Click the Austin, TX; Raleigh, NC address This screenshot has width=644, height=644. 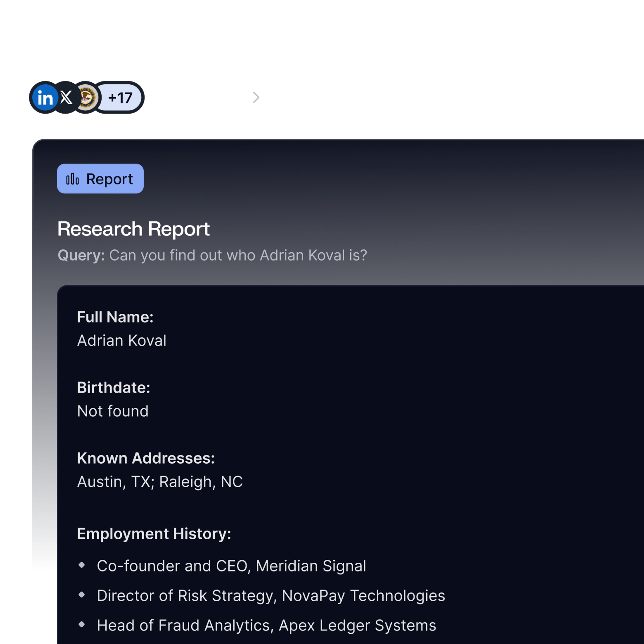tap(160, 482)
